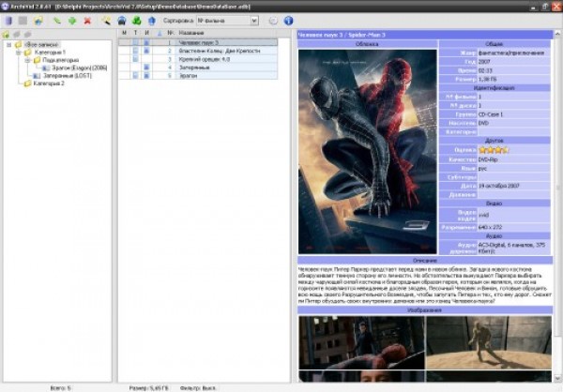
Task: Click the № column header
Action: [x=169, y=34]
